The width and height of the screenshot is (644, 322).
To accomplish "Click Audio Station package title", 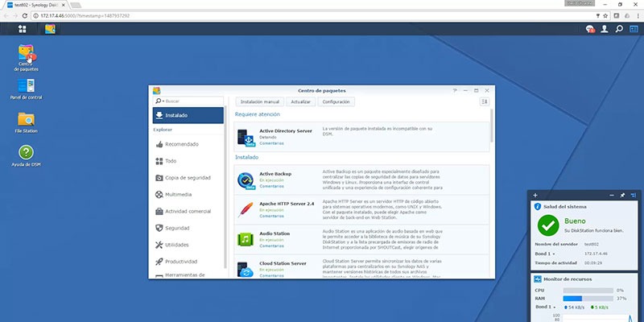I will (275, 233).
